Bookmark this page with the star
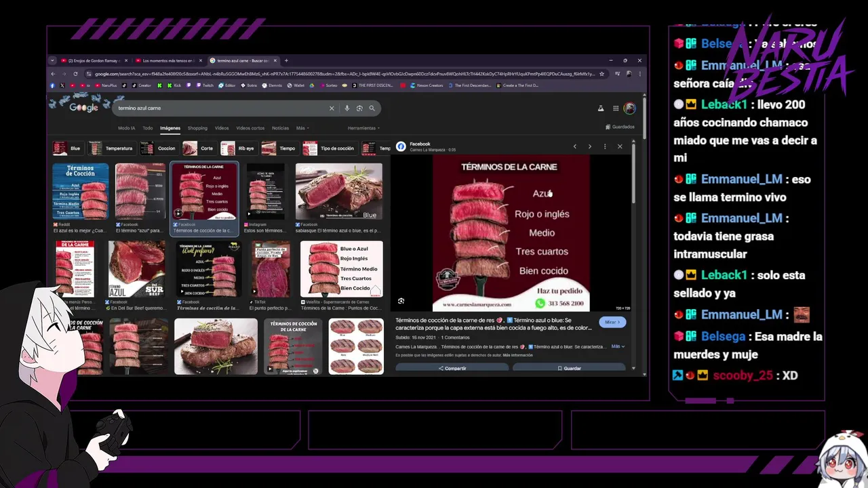 (601, 74)
